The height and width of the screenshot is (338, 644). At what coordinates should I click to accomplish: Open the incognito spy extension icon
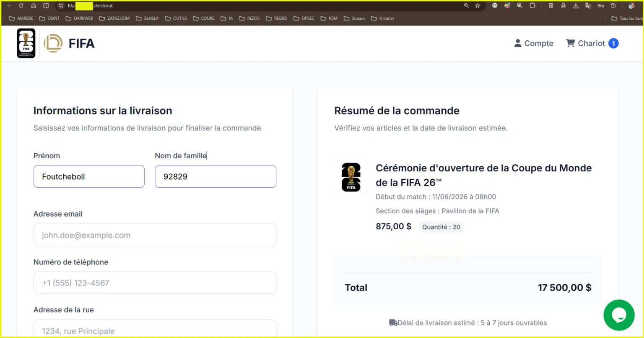(x=563, y=6)
